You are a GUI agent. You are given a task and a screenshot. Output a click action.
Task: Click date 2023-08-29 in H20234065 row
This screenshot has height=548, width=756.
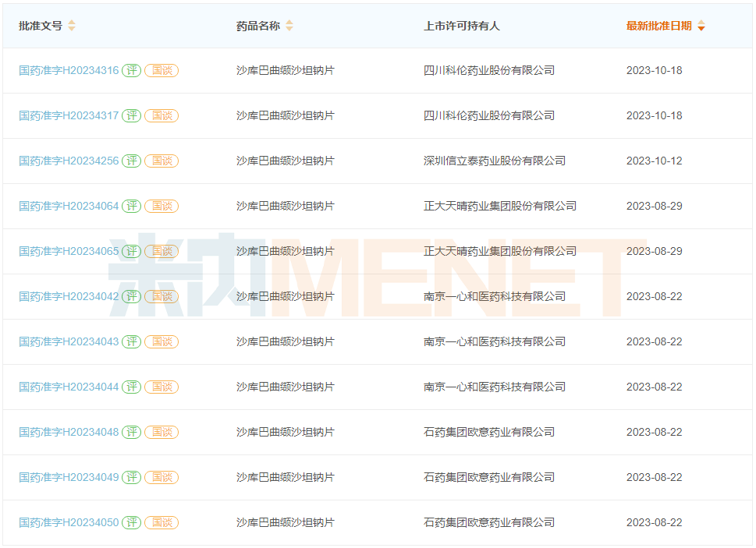coord(655,251)
